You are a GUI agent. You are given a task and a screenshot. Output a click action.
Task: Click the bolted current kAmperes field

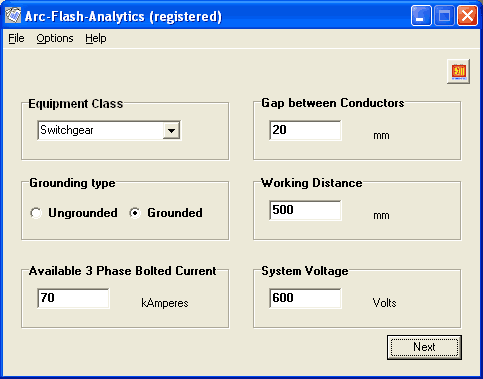73,298
